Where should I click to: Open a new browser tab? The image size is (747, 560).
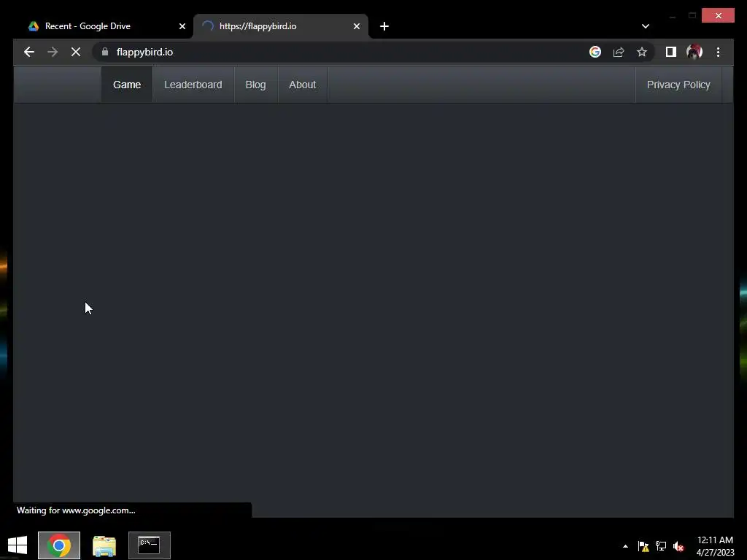coord(384,26)
